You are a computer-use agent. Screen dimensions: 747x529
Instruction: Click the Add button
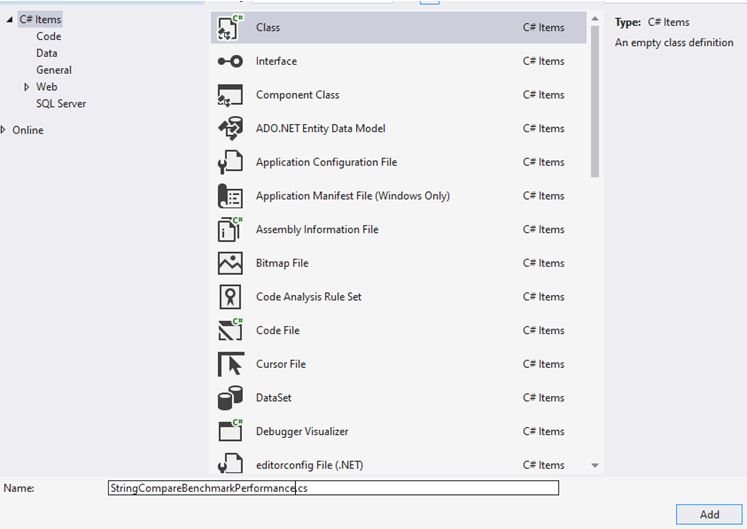[x=709, y=514]
